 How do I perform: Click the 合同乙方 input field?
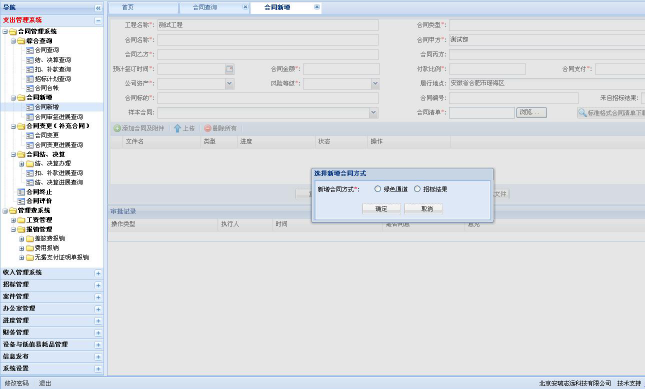pyautogui.click(x=268, y=55)
